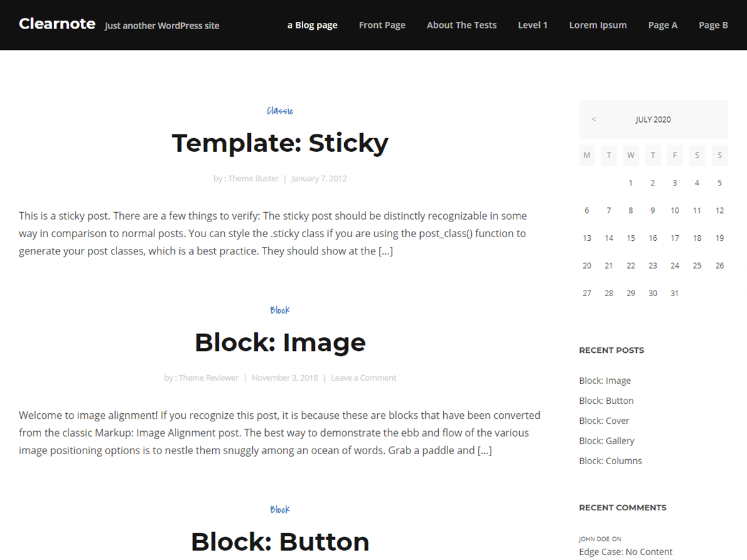
Task: Open the Template: Sticky post title
Action: [x=280, y=143]
